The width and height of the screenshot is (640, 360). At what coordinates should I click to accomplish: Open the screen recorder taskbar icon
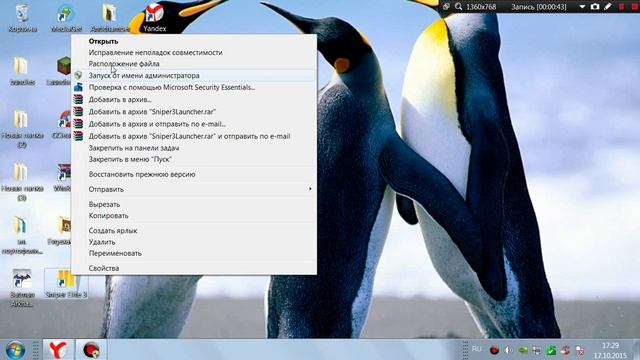(91, 350)
